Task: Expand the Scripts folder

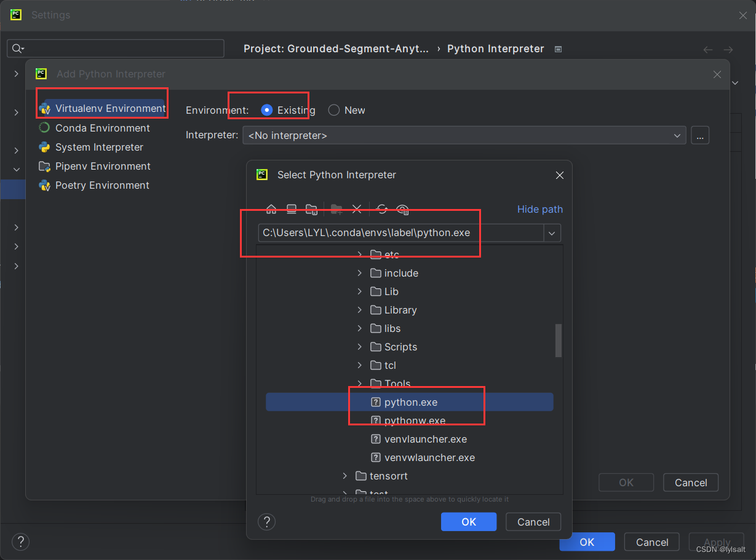Action: (360, 347)
